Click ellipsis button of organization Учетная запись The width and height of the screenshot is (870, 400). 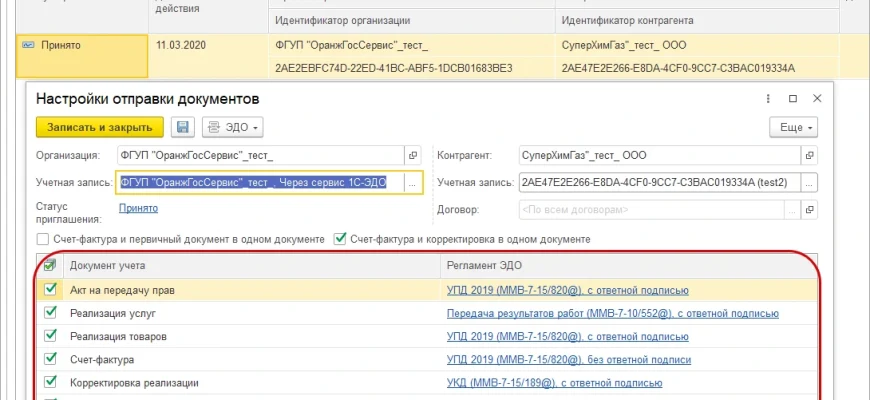coord(412,182)
